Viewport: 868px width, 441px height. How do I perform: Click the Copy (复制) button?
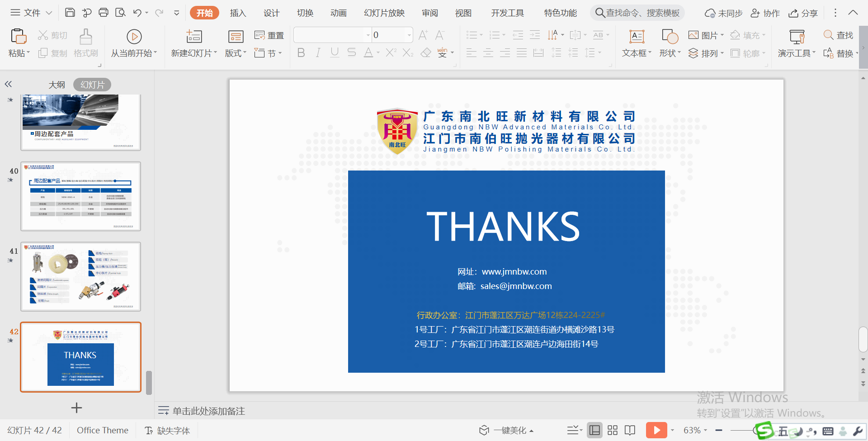point(53,53)
